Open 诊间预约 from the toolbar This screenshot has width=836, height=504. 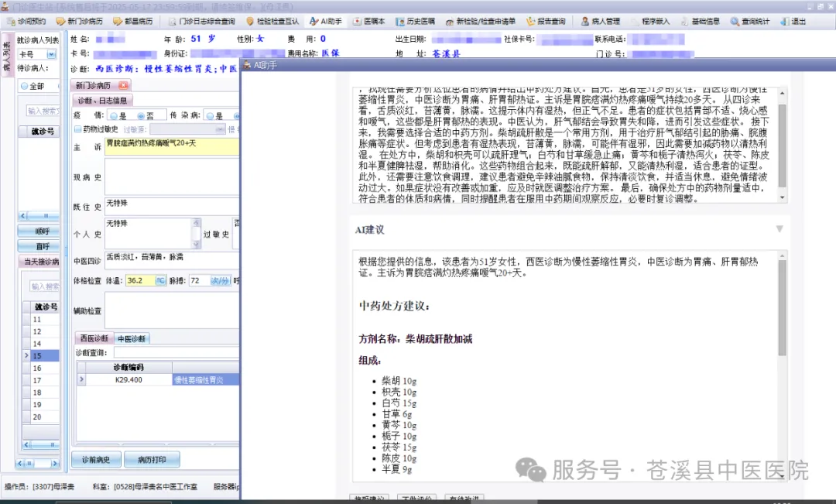click(x=26, y=22)
